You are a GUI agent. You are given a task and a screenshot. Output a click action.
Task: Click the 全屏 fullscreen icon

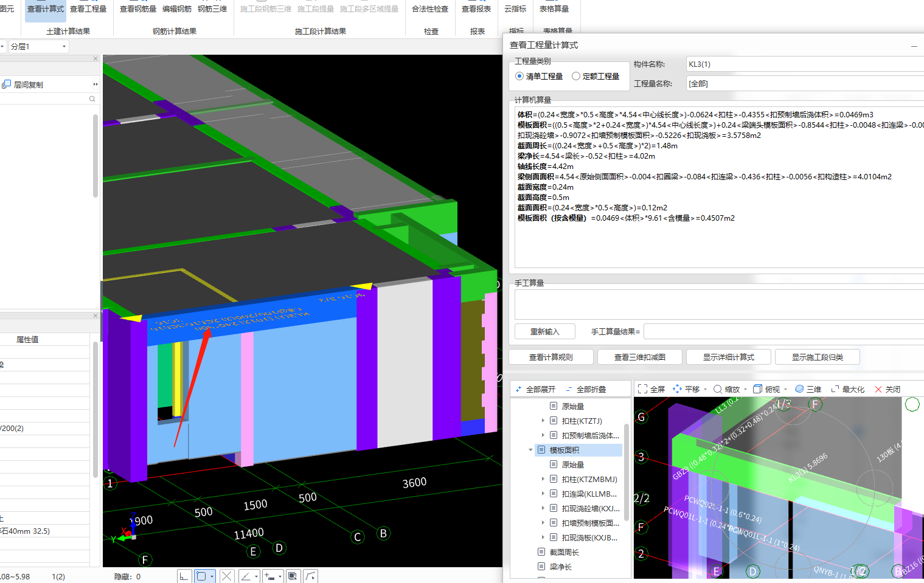pos(642,389)
